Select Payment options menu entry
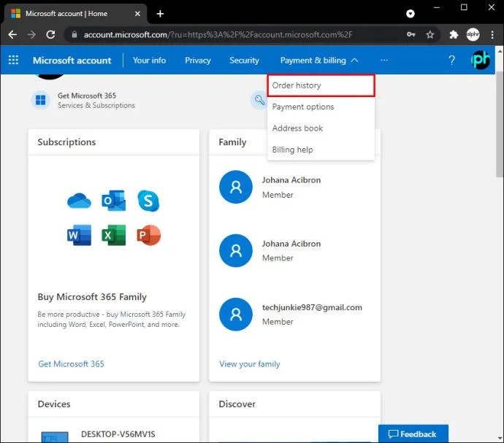504x443 pixels. (321, 107)
